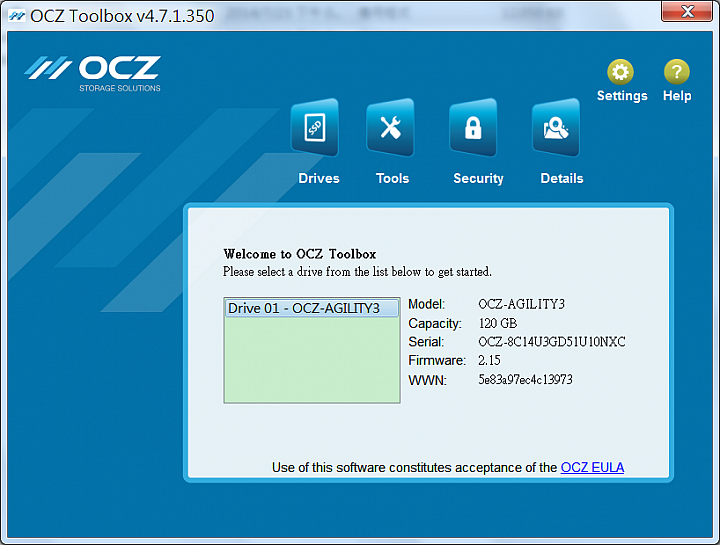
Task: Click the OCZ Storage Solutions logo
Action: [93, 73]
